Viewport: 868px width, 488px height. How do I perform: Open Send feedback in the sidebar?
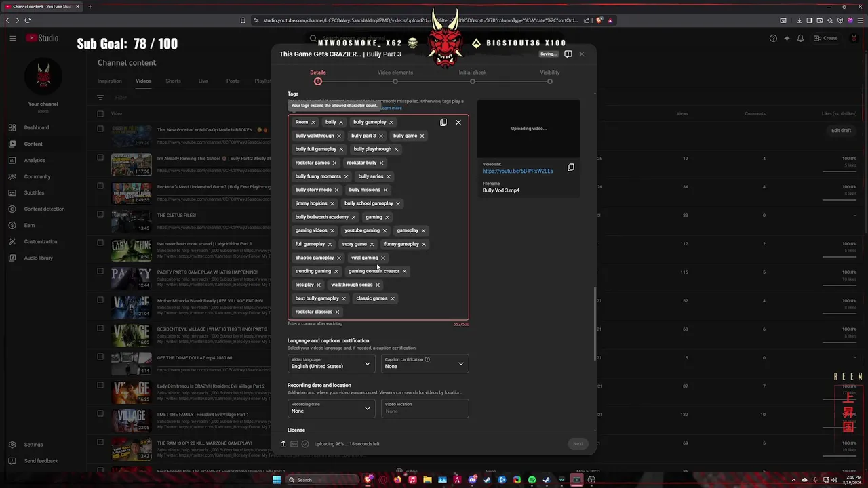43,461
